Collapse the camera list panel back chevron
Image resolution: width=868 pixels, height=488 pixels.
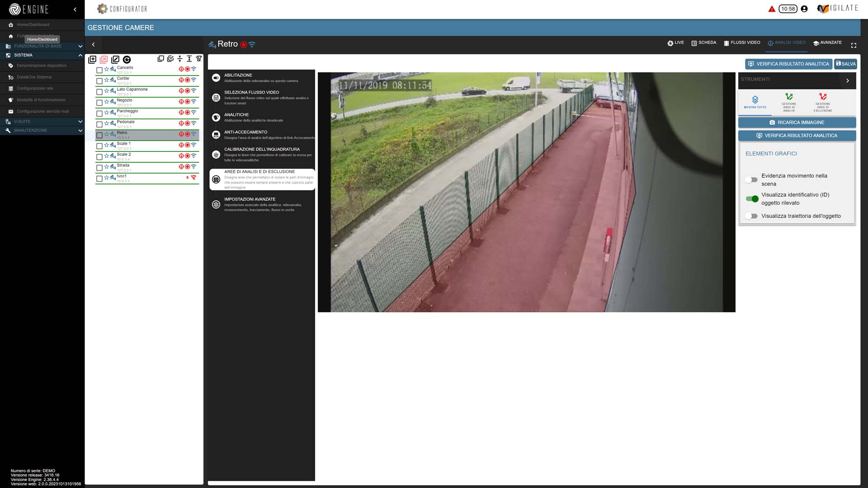(x=93, y=44)
